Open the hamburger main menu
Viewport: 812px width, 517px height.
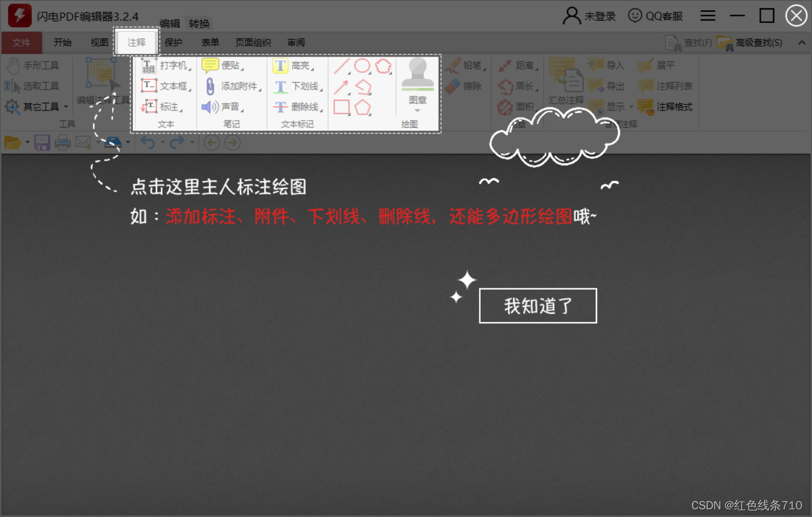pyautogui.click(x=707, y=16)
